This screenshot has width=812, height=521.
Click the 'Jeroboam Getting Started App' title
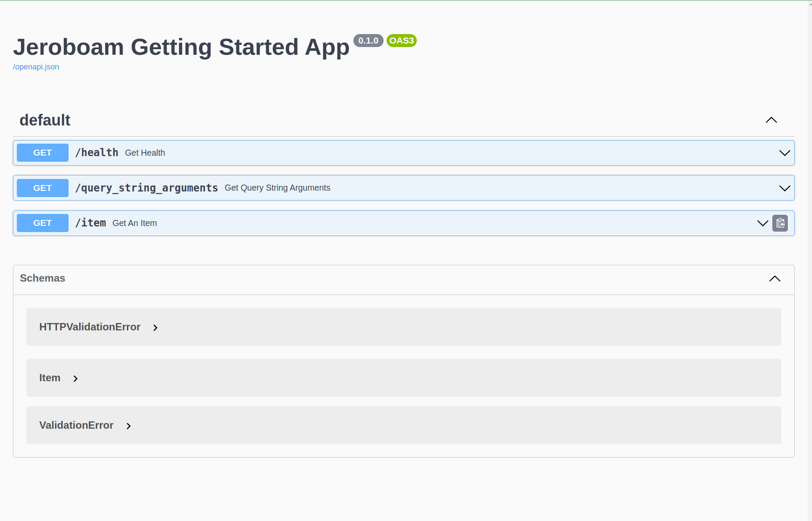pos(181,47)
